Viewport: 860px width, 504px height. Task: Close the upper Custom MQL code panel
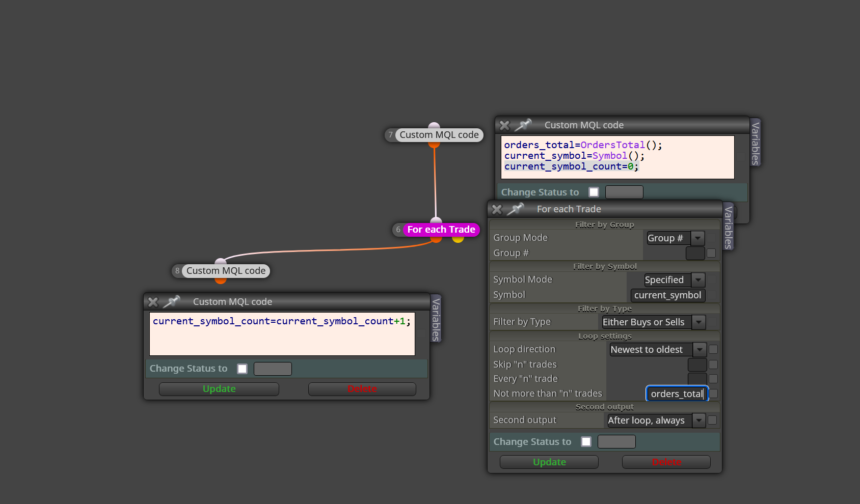(504, 125)
